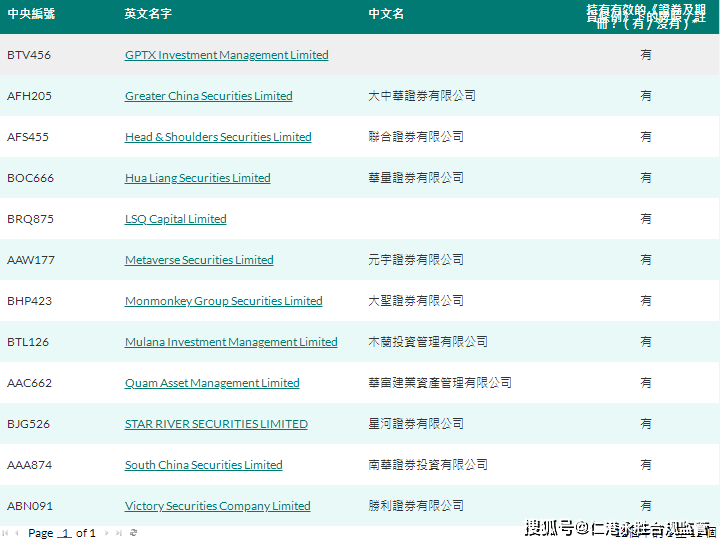Open Hua Liang Securities Limited link
This screenshot has width=724, height=545.
click(x=198, y=178)
